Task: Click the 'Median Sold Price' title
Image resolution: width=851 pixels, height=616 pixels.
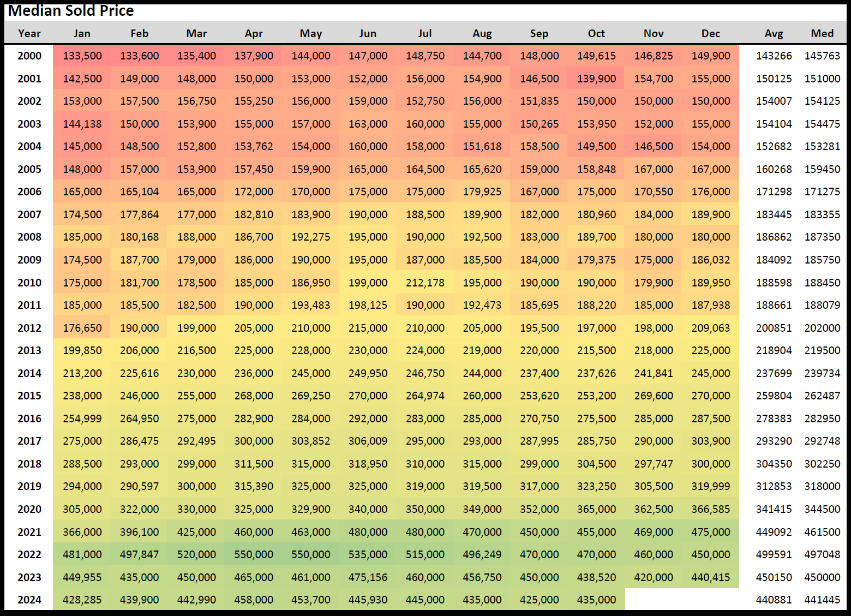Action: point(71,11)
